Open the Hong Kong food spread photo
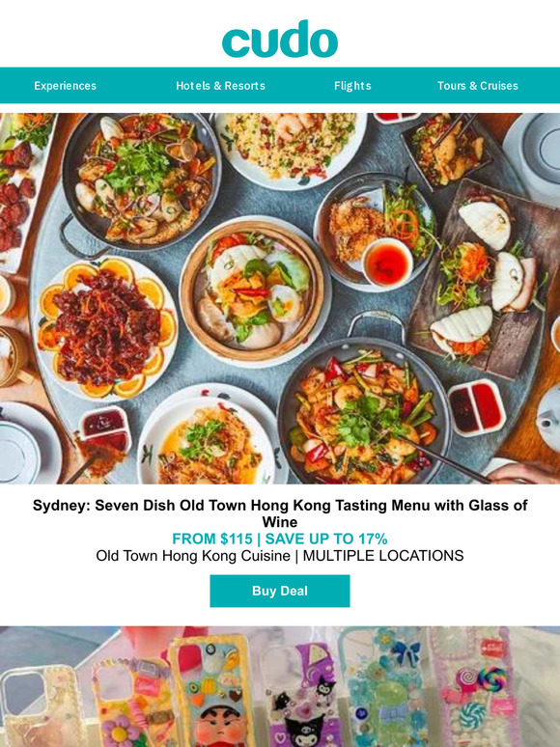This screenshot has height=747, width=560. tap(280, 298)
